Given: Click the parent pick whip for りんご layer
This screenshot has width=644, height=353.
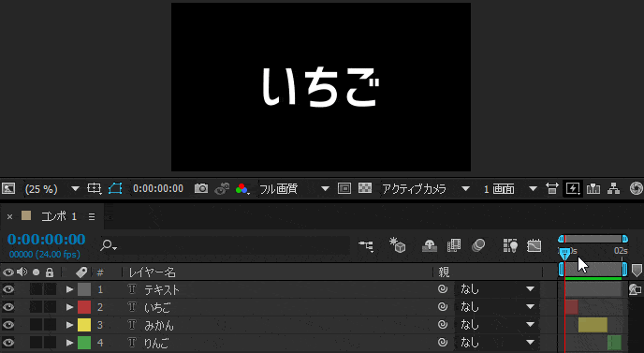Looking at the screenshot, I should pos(443,342).
